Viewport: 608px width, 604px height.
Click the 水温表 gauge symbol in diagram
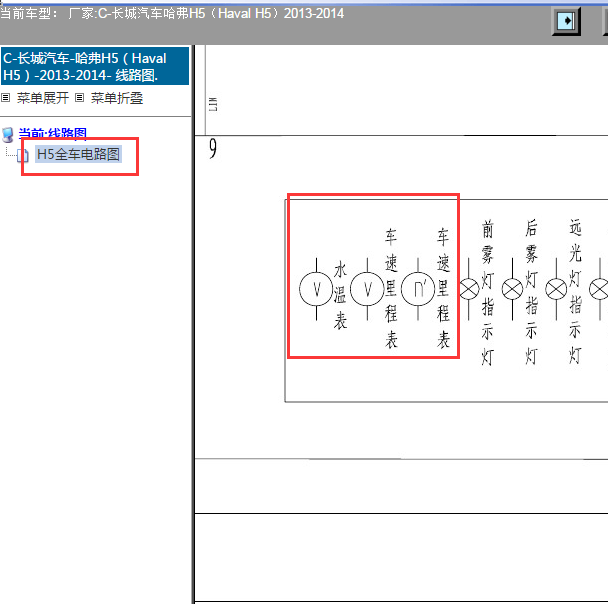tap(316, 289)
